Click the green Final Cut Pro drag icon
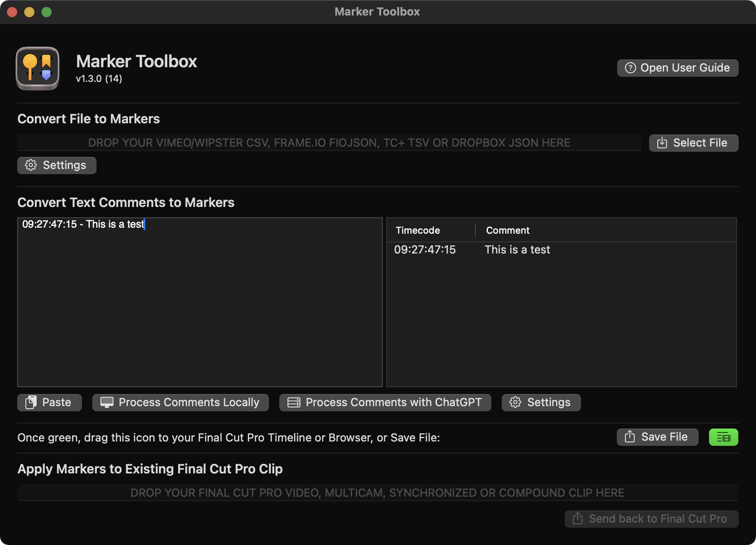The image size is (756, 545). [723, 437]
